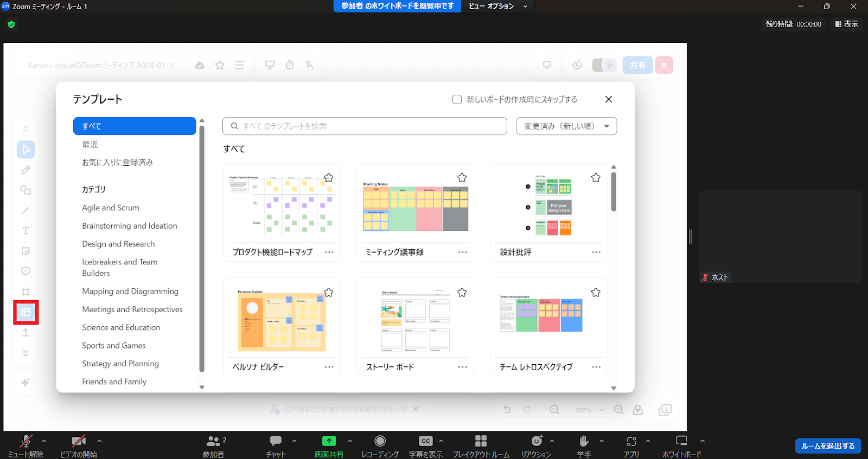Open the ビュー オプション dropdown

(497, 7)
